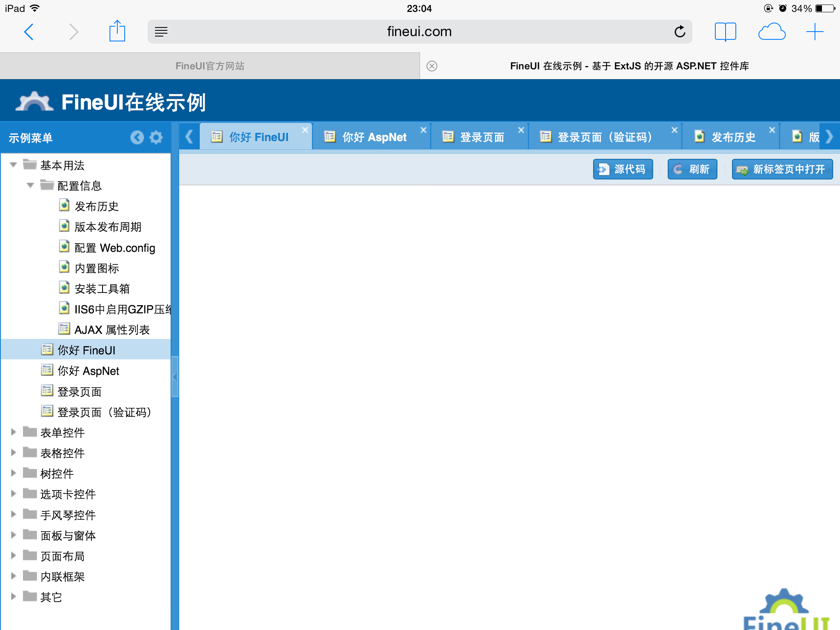Select 登录页面（验证码）in tree
The image size is (840, 630).
(x=86, y=412)
